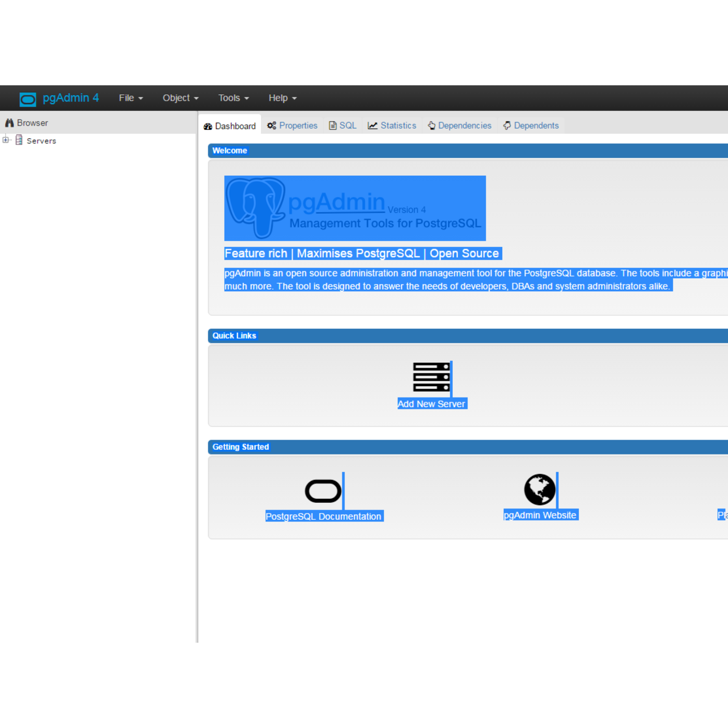Open the Tools menu
Viewport: 728px width, 728px height.
(x=233, y=98)
